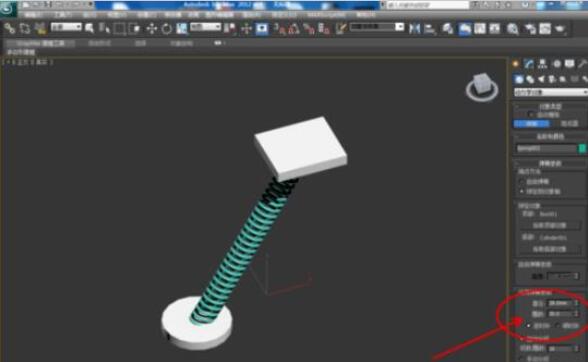
Task: Open the Render Setup dialog
Action: (x=530, y=29)
